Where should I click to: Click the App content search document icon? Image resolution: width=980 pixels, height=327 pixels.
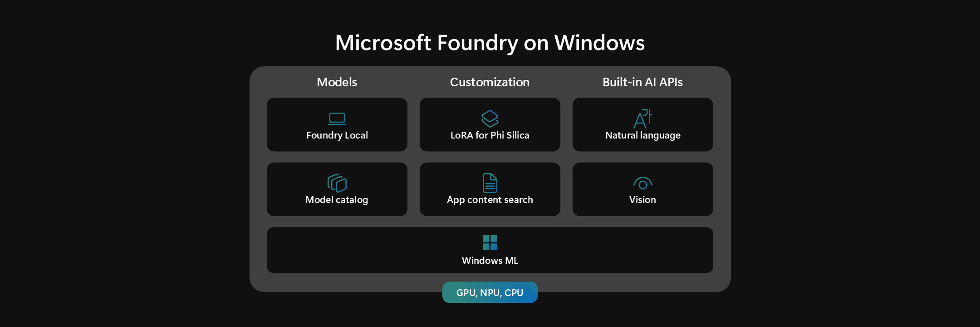point(490,183)
